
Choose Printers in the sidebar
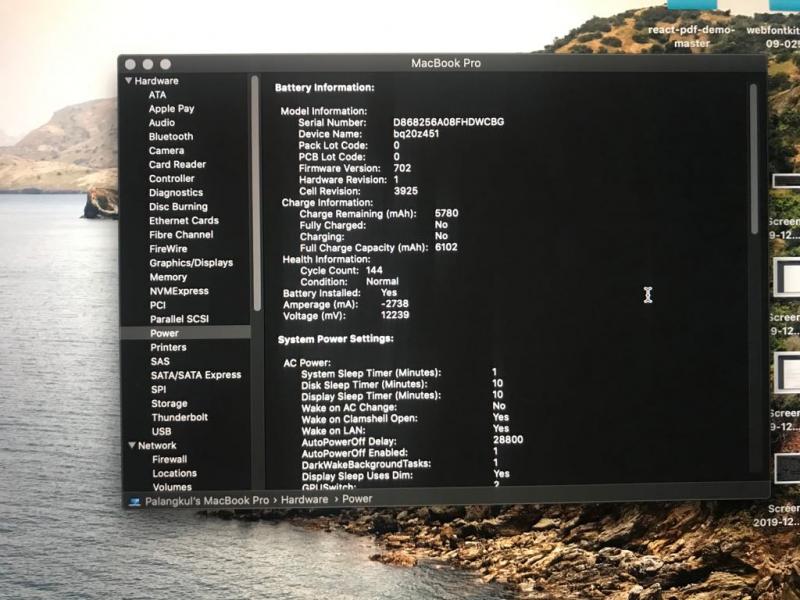[168, 347]
